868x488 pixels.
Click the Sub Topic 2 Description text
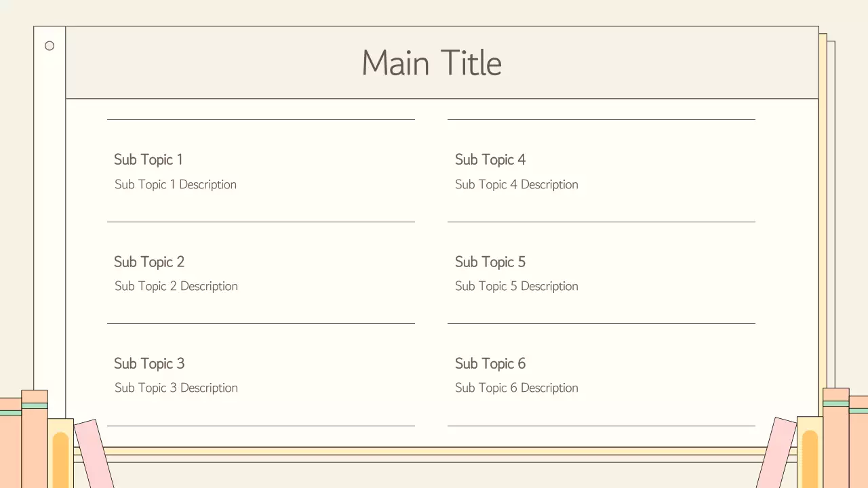point(176,286)
